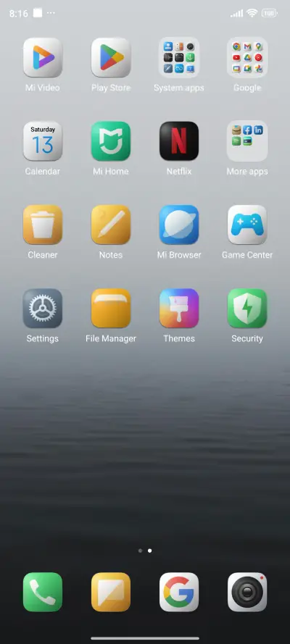Tap the Wi-Fi status icon
This screenshot has width=290, height=644.
tap(252, 13)
